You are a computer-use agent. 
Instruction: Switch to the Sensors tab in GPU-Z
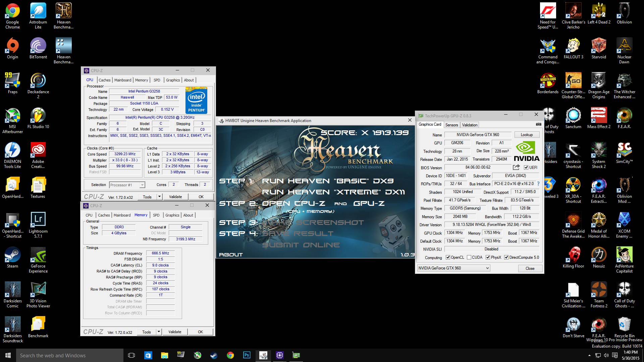[x=451, y=125]
